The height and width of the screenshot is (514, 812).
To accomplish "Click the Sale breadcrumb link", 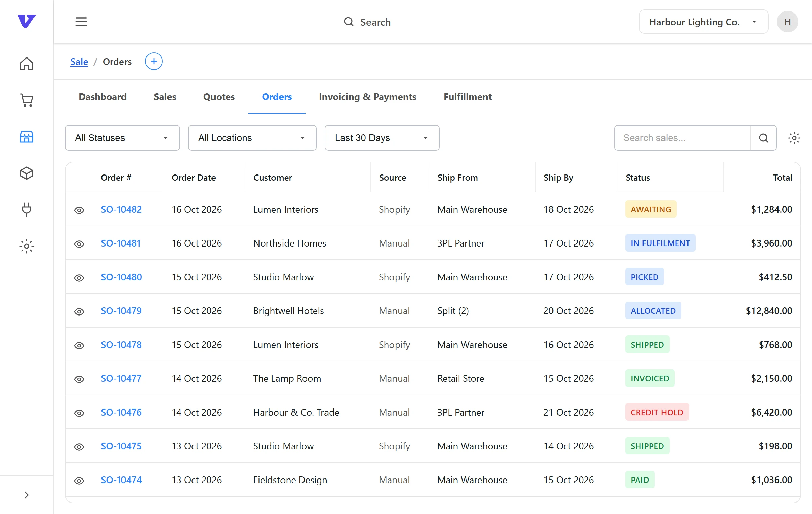I will (x=79, y=62).
